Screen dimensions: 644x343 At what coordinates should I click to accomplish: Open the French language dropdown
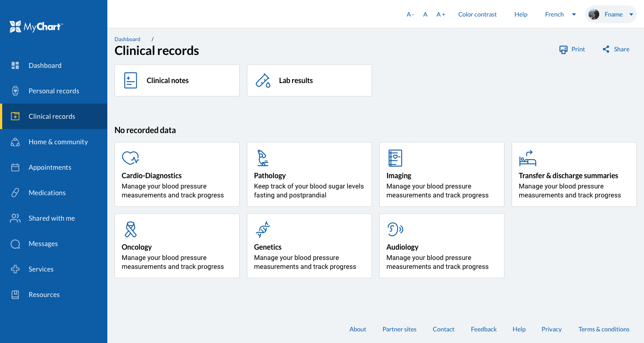pos(560,14)
